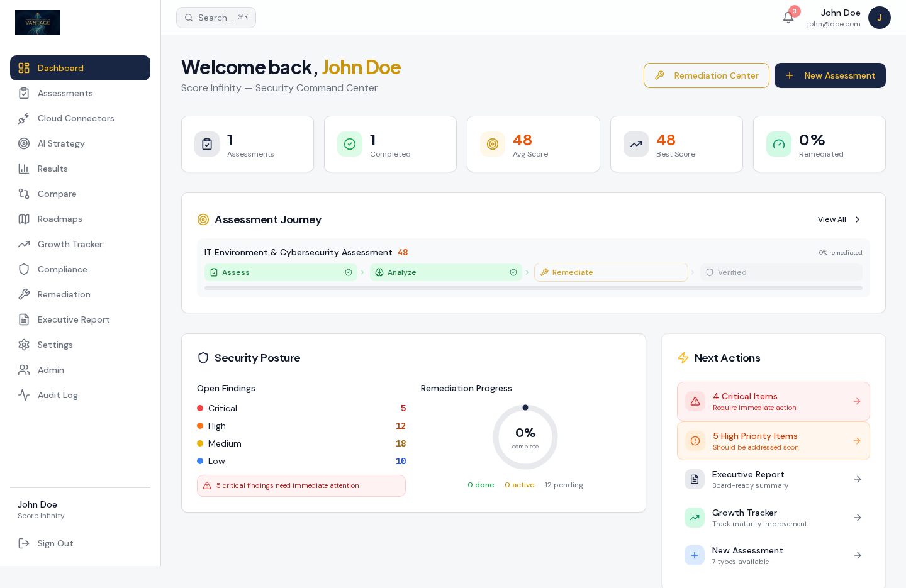
Task: Click the New Assessment button
Action: (x=830, y=75)
